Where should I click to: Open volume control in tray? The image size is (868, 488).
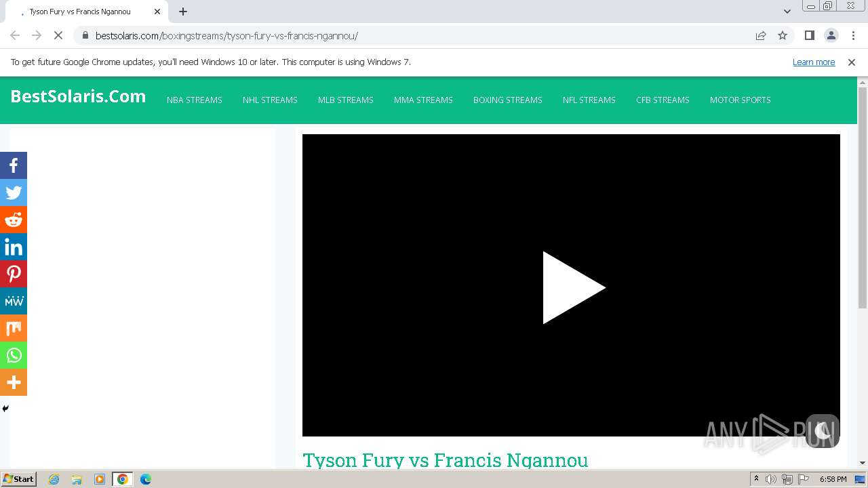click(x=771, y=479)
